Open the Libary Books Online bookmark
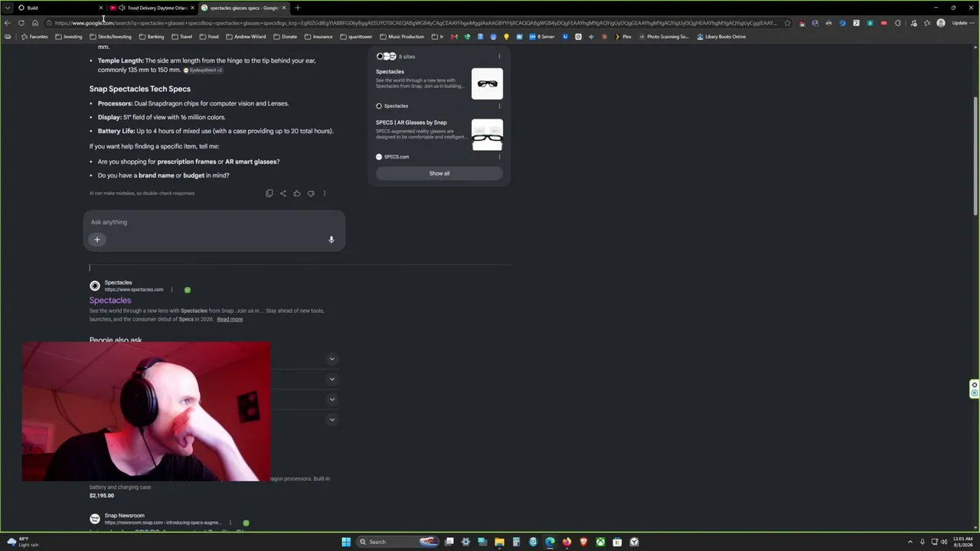Viewport: 980px width, 551px height. click(x=721, y=37)
